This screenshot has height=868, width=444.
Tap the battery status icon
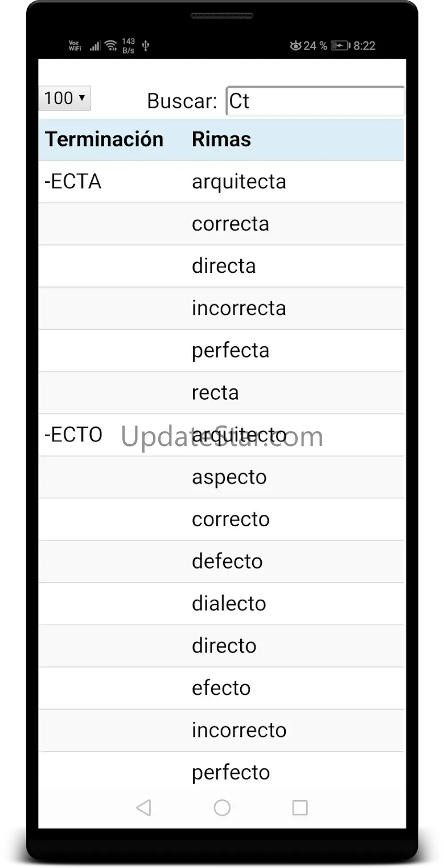point(340,46)
